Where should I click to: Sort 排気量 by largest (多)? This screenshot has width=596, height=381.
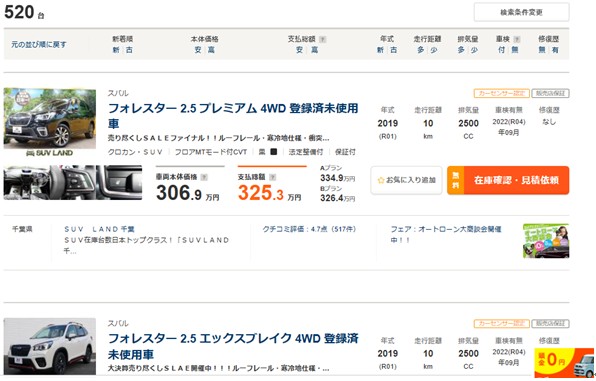point(461,50)
